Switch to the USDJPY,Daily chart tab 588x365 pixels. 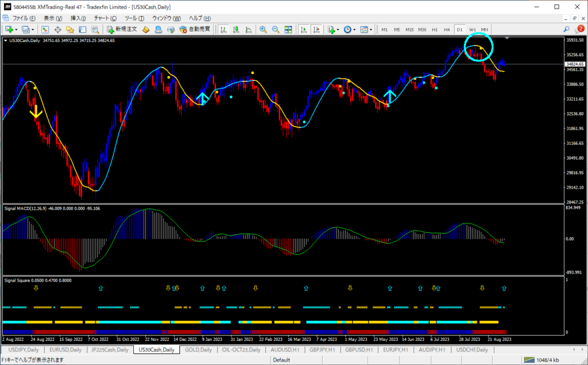23,349
